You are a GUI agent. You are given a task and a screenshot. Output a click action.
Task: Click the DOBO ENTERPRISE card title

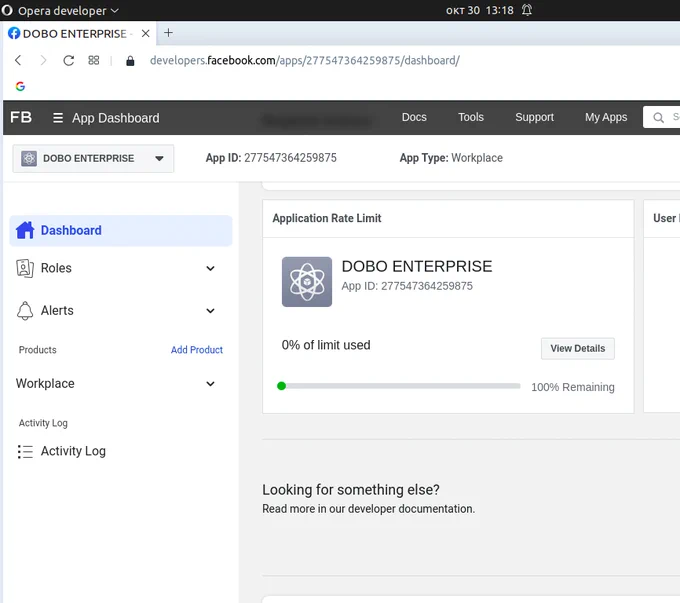click(417, 266)
